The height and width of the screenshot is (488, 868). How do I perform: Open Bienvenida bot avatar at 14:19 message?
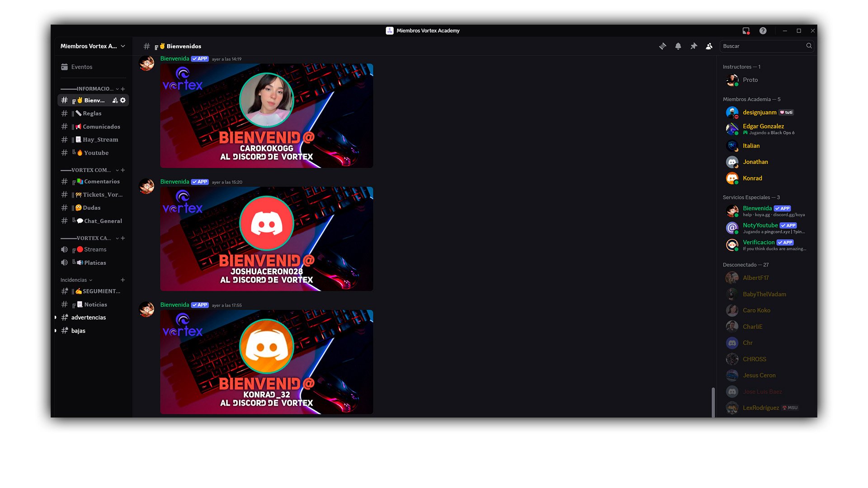(146, 63)
